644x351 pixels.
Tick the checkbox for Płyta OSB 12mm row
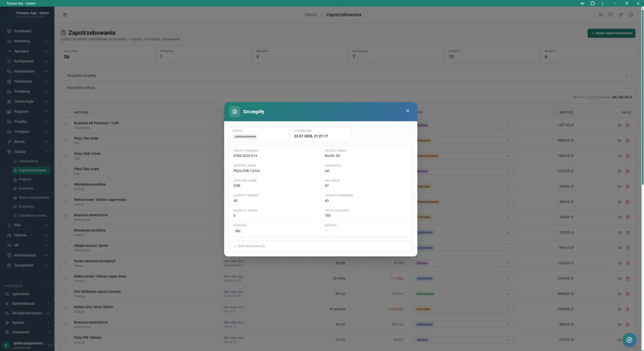tap(65, 155)
